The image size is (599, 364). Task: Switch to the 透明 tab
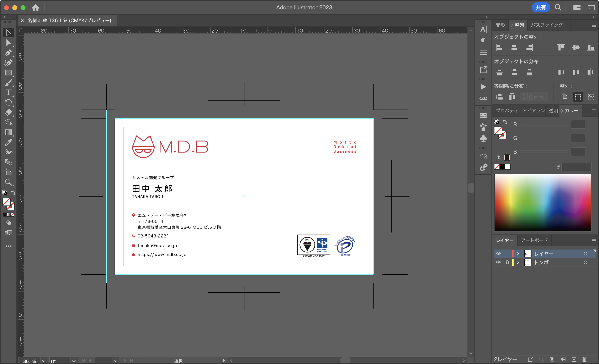(x=553, y=111)
